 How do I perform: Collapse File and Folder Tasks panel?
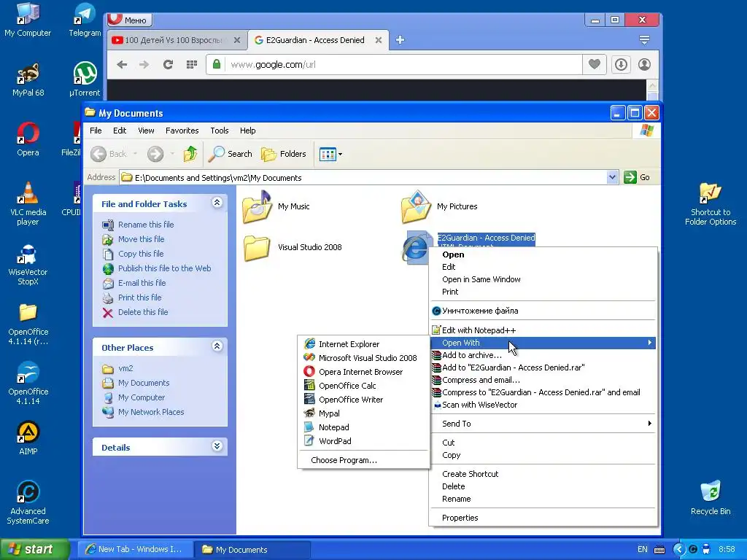(217, 203)
